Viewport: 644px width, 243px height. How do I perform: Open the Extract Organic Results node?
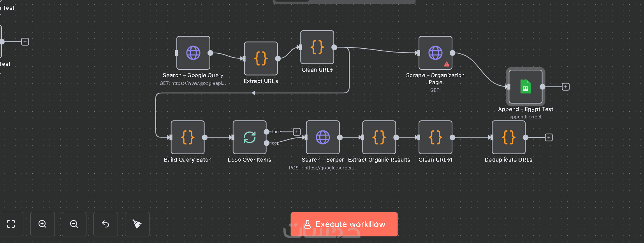pyautogui.click(x=379, y=137)
